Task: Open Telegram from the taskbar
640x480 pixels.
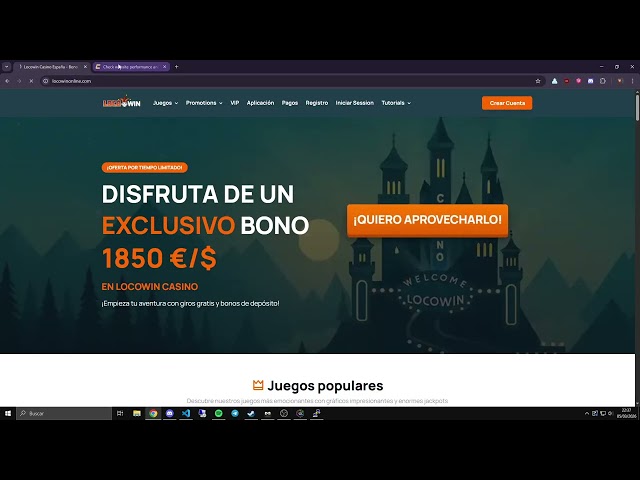Action: [235, 413]
